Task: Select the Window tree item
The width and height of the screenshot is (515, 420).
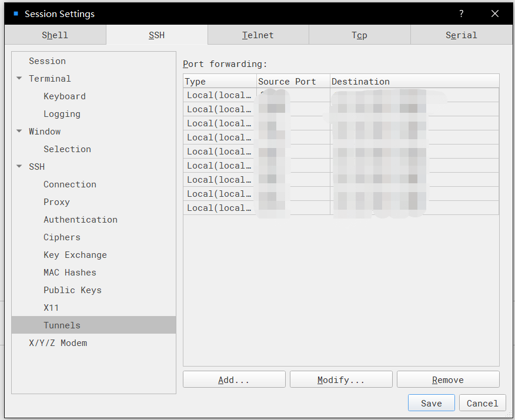Action: [45, 132]
